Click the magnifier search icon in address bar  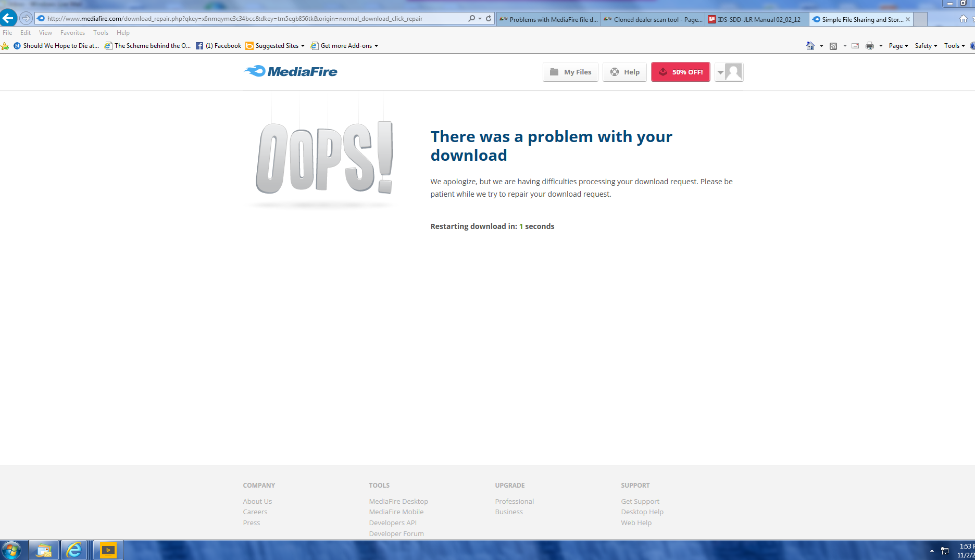[471, 18]
